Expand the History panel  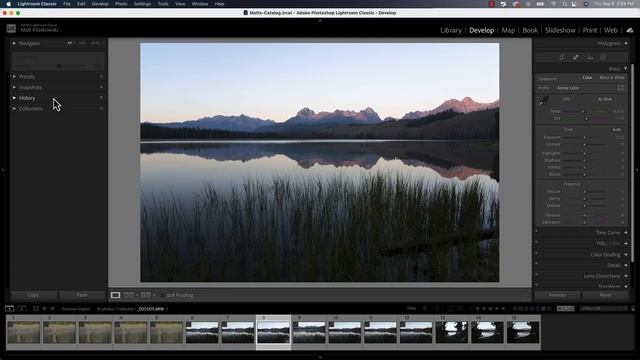[14, 98]
